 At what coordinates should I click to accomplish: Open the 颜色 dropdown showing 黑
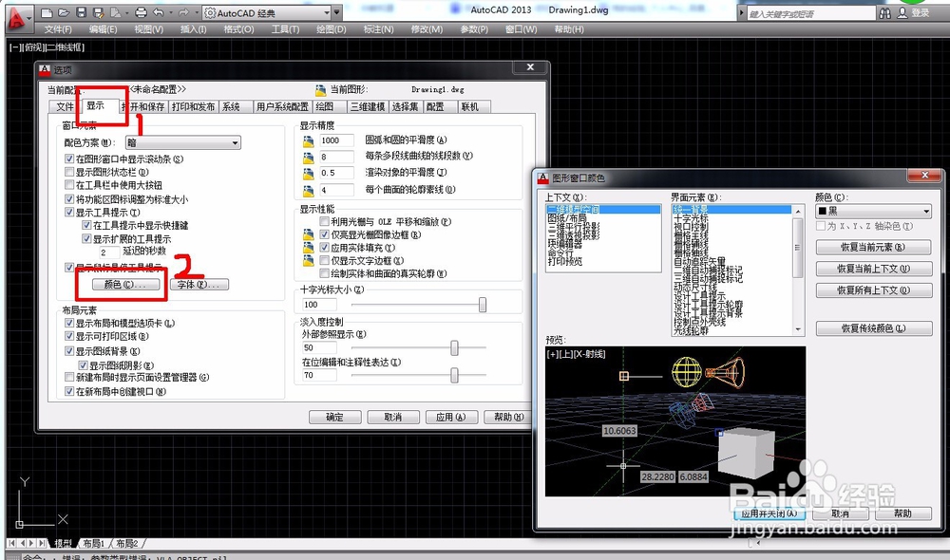coord(874,212)
